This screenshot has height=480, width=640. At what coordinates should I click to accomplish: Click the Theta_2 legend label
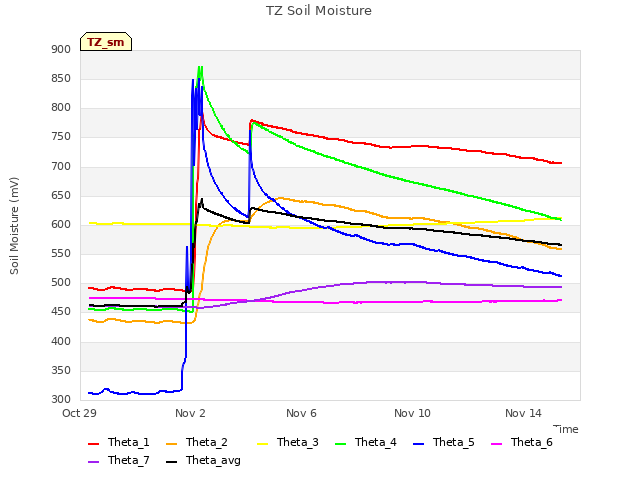point(207,442)
